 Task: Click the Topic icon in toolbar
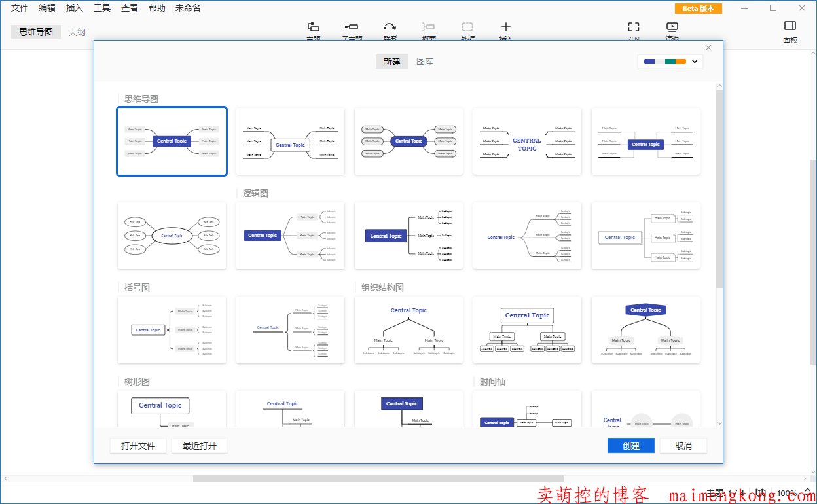coord(314,27)
